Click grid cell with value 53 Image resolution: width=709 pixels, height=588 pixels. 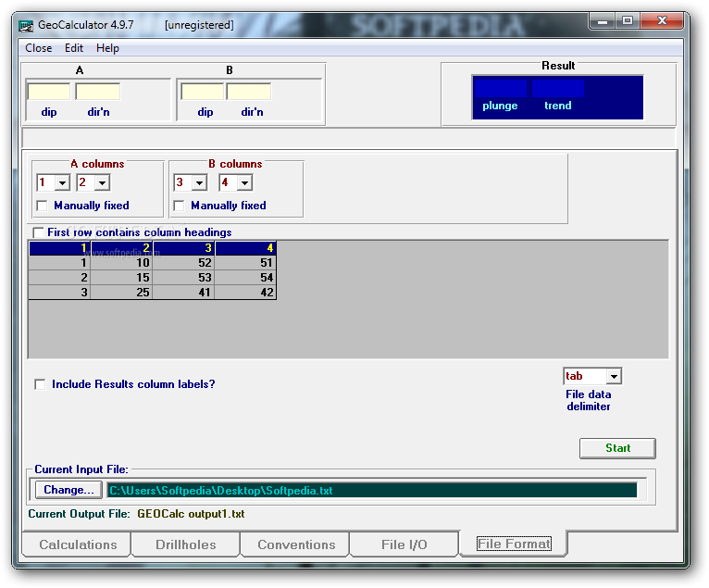pyautogui.click(x=184, y=278)
